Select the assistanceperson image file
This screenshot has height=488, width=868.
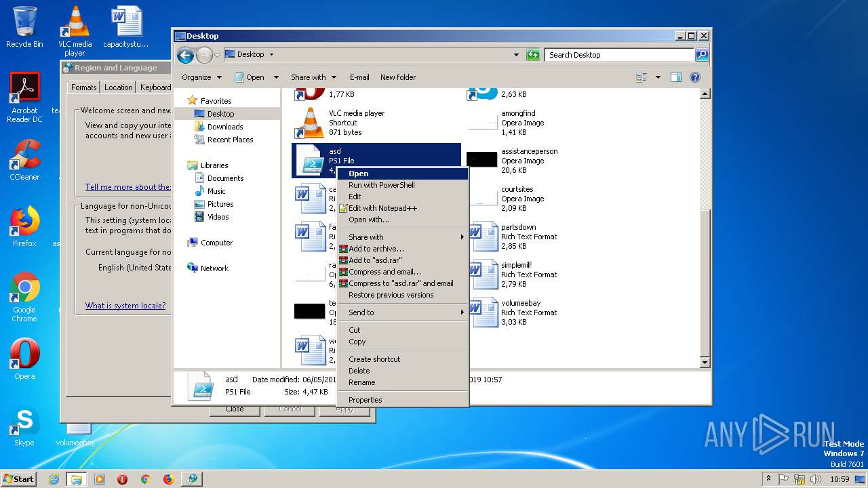pos(549,161)
